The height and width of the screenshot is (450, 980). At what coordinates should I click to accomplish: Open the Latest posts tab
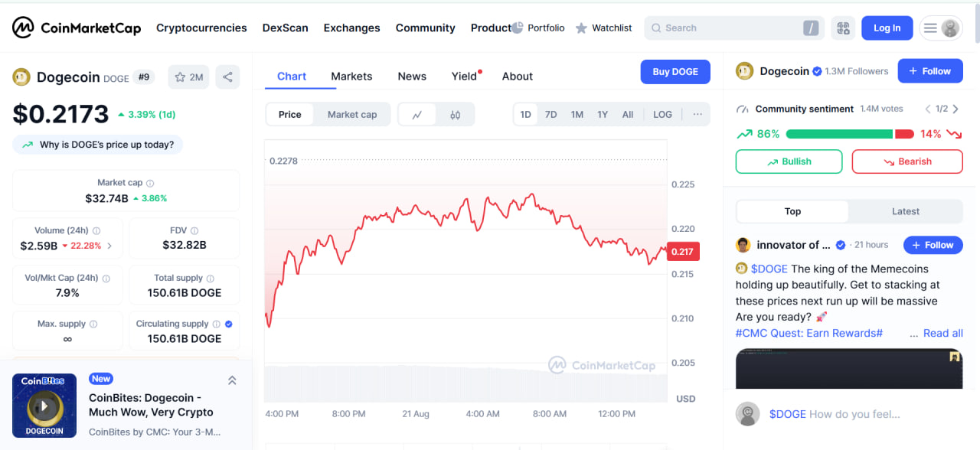pyautogui.click(x=905, y=211)
